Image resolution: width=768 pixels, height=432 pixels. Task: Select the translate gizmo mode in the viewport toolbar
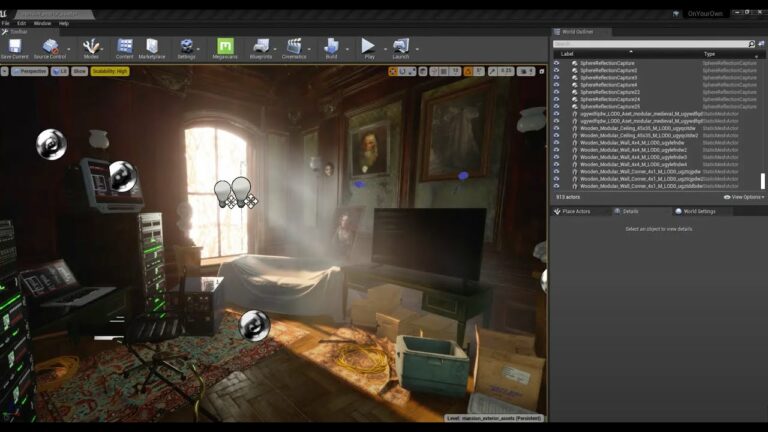pos(393,72)
